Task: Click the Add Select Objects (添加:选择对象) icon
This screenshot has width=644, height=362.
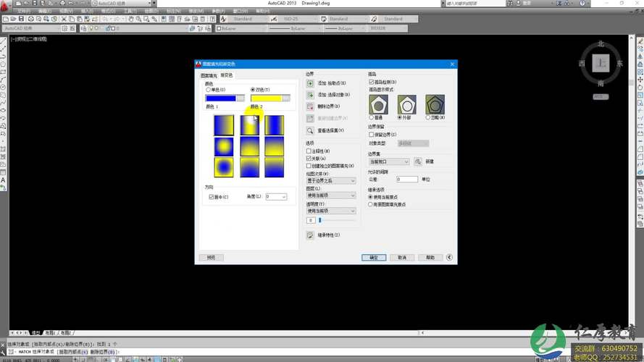Action: pos(310,95)
